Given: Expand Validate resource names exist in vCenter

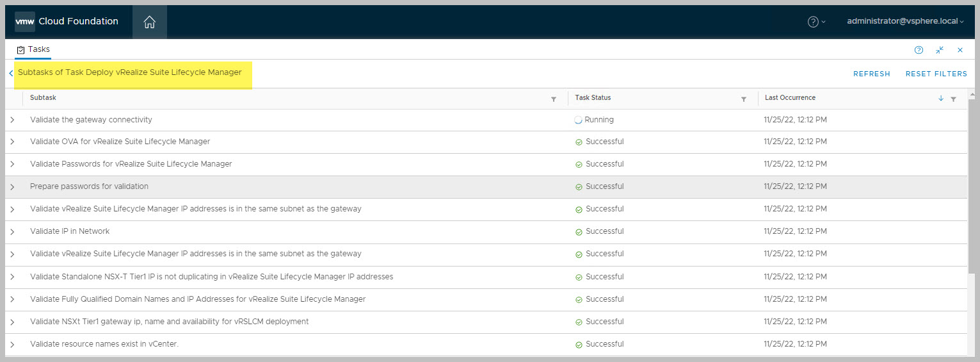Looking at the screenshot, I should [x=12, y=345].
